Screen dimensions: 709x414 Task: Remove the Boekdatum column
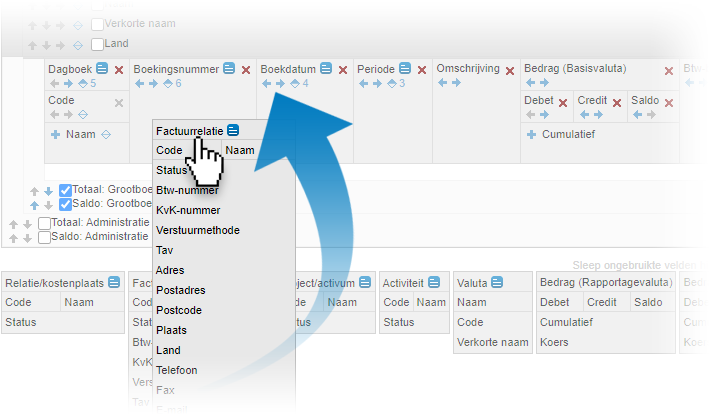point(343,69)
